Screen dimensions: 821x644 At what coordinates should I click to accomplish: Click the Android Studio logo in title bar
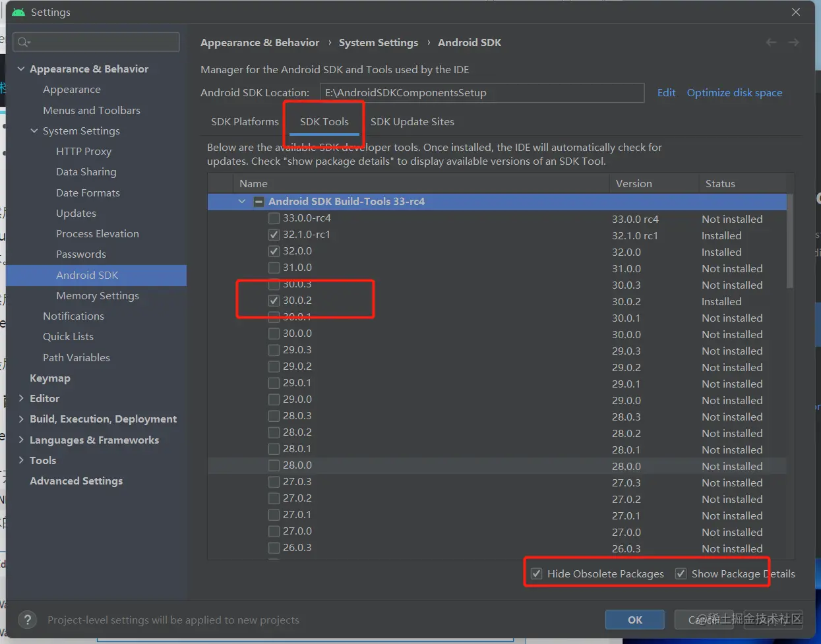point(18,12)
